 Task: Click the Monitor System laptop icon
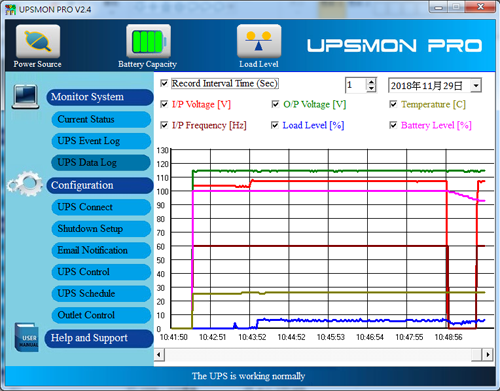click(x=25, y=97)
